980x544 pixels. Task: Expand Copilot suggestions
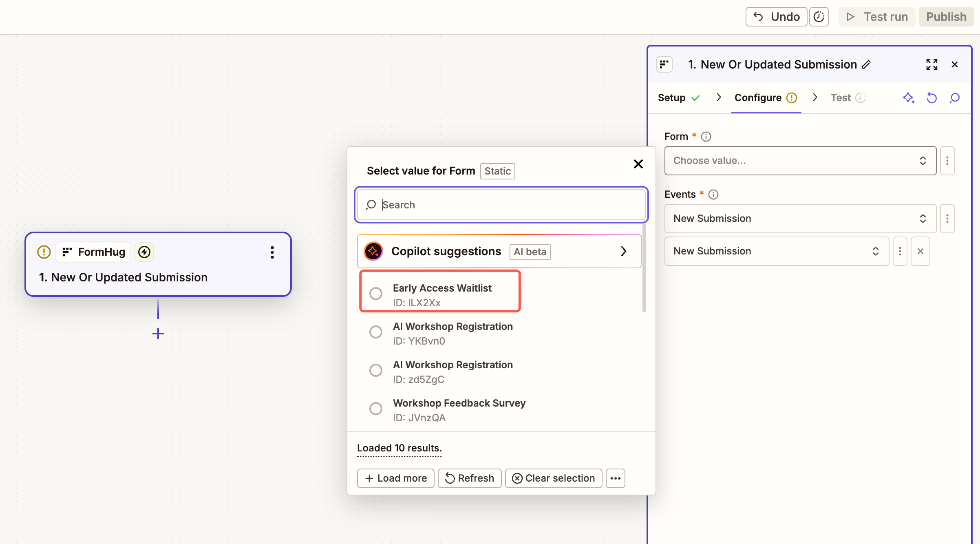(499, 251)
